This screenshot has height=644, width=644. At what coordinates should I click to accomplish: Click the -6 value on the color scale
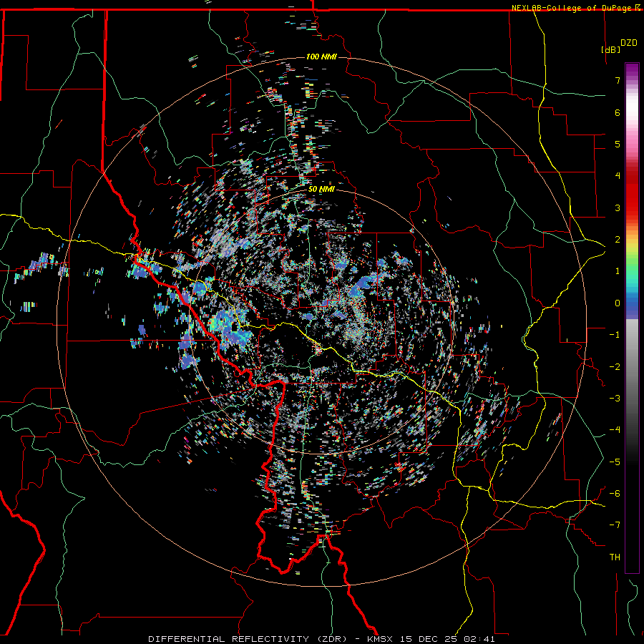pos(615,494)
